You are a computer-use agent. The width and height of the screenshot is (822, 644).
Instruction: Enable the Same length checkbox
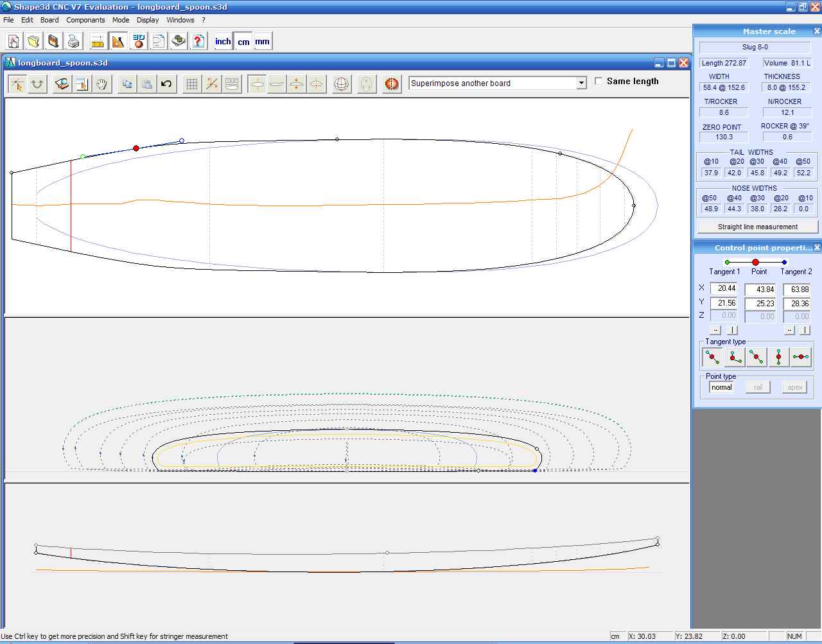(x=599, y=81)
